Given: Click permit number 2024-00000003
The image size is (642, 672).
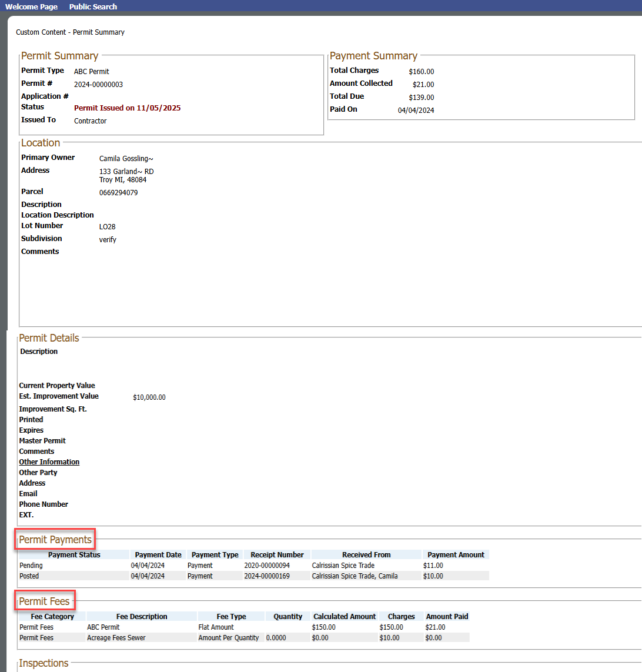Looking at the screenshot, I should point(98,85).
